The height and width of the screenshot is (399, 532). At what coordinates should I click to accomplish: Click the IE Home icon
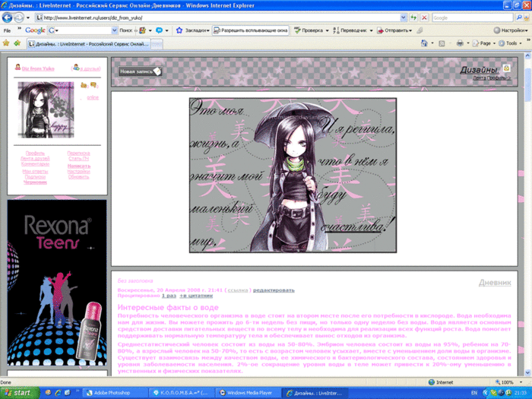point(424,43)
